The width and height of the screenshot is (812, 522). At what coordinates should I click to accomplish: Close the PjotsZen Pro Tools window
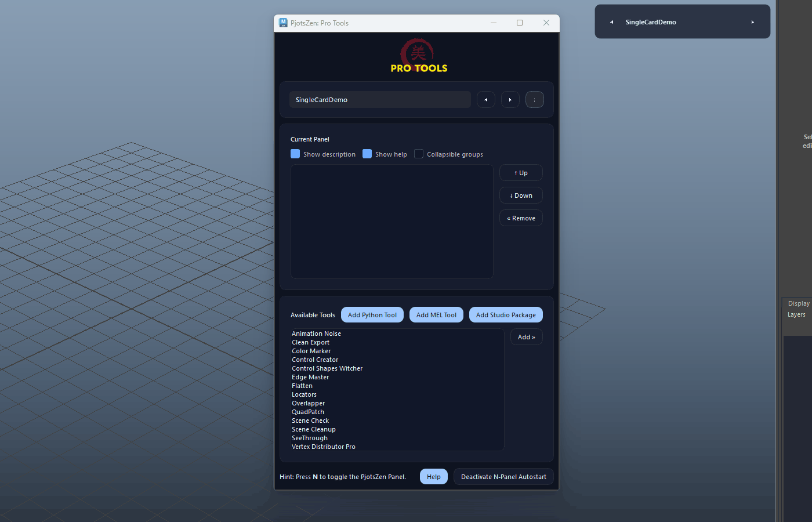[546, 23]
